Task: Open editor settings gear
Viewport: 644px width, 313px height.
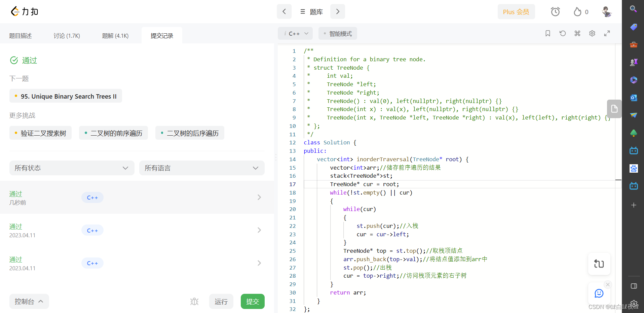Action: [x=592, y=33]
